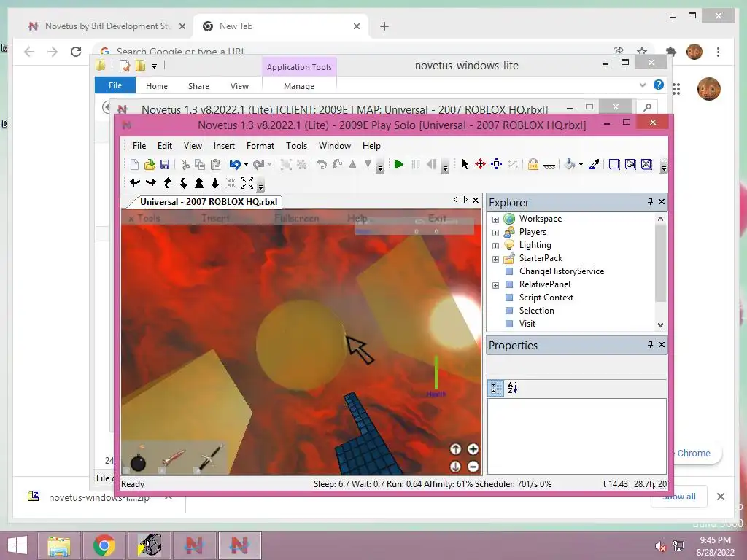Viewport: 747px width, 560px height.
Task: Expand the Workspace node in Explorer
Action: [495, 219]
